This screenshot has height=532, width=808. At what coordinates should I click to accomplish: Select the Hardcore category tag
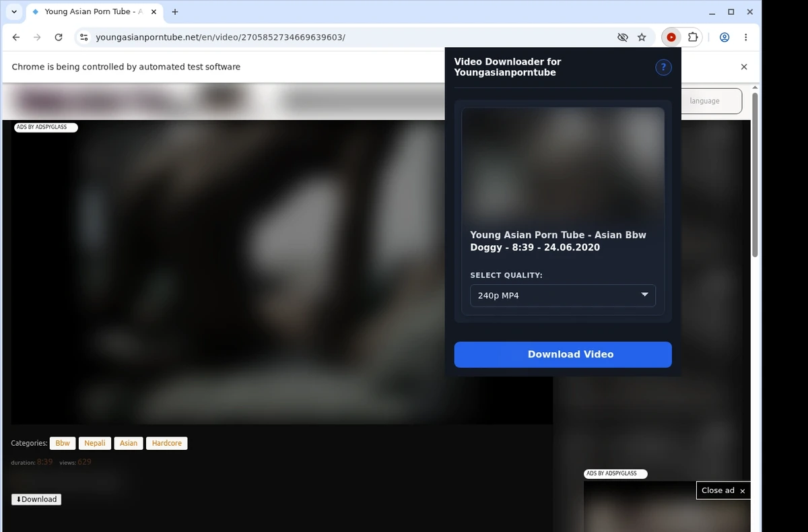[x=167, y=443]
